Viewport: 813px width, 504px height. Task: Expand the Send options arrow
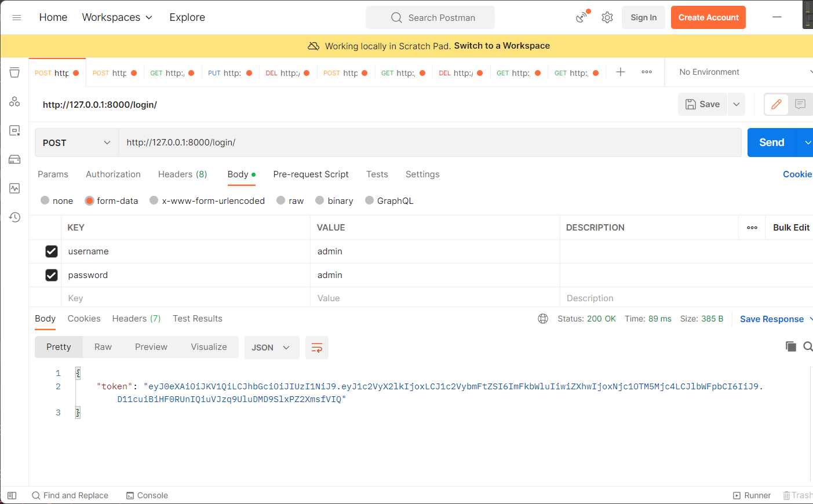click(807, 143)
